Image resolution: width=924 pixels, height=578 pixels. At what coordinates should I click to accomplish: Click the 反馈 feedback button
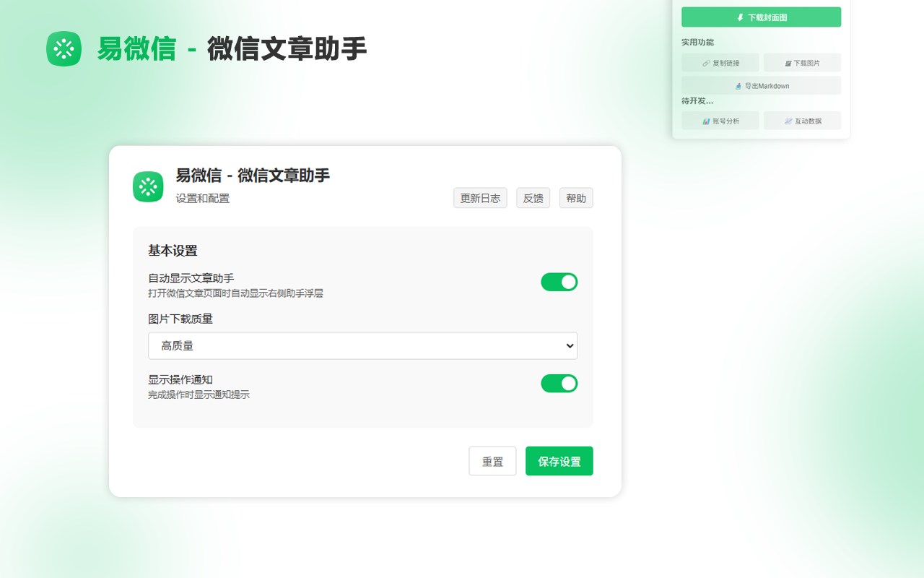point(533,198)
